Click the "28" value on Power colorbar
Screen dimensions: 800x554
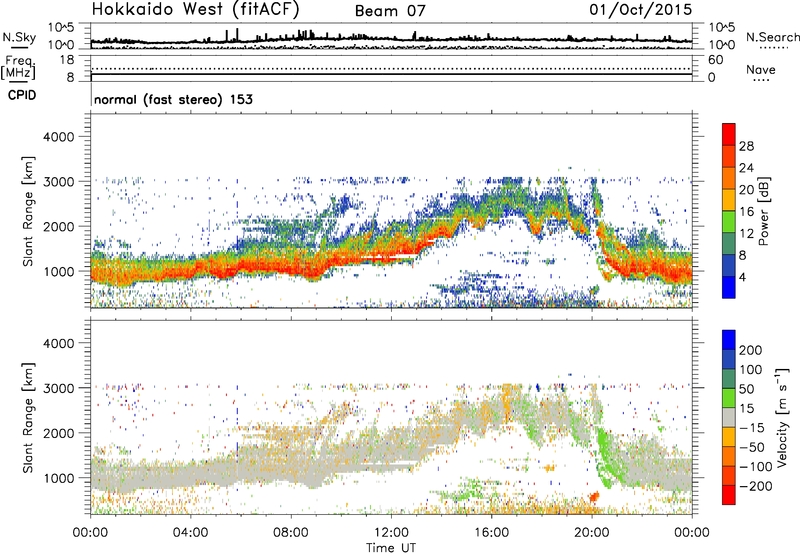point(746,146)
